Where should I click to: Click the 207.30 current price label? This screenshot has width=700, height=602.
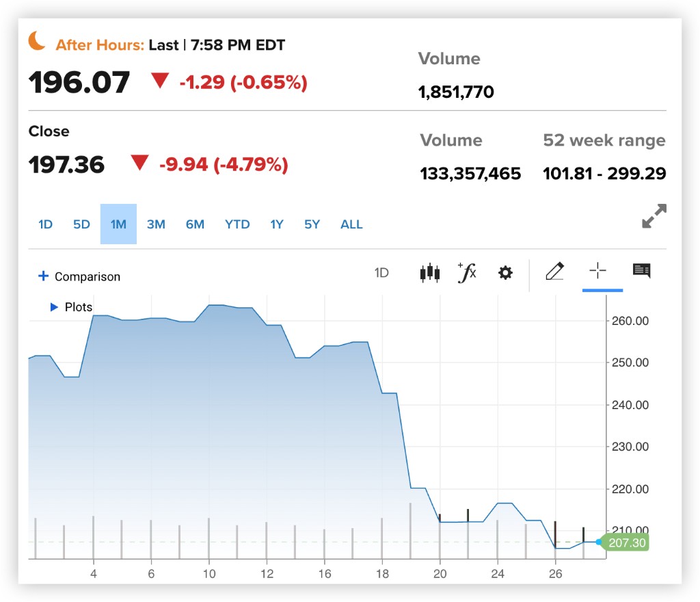pyautogui.click(x=627, y=542)
